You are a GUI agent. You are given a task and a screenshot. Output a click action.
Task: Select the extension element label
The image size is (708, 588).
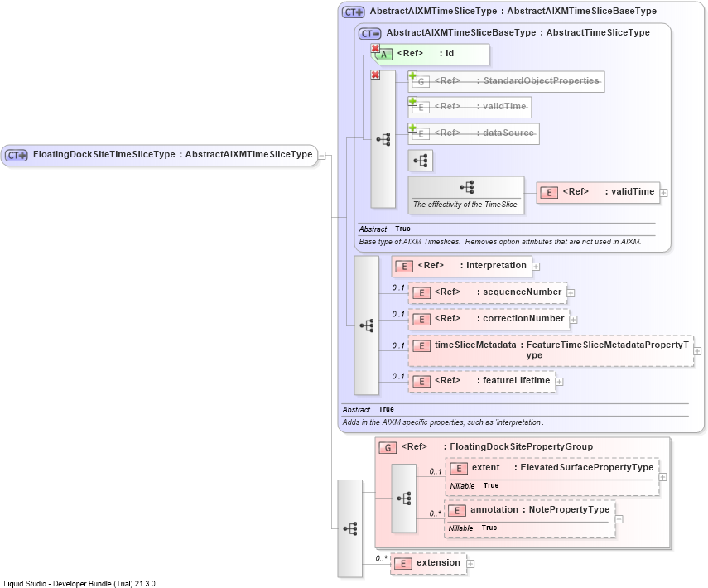(438, 562)
